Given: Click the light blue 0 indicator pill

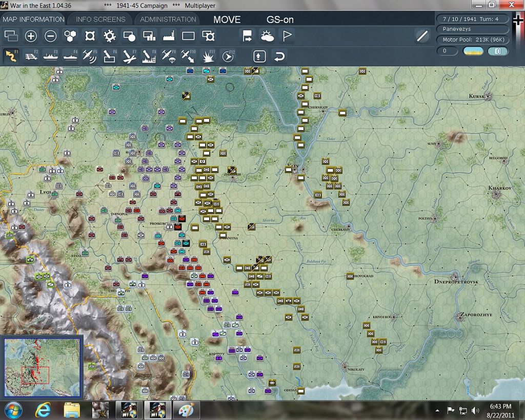Looking at the screenshot, I should click(498, 51).
